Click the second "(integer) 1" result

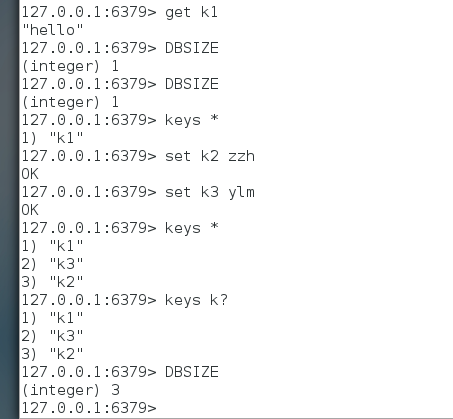(70, 102)
